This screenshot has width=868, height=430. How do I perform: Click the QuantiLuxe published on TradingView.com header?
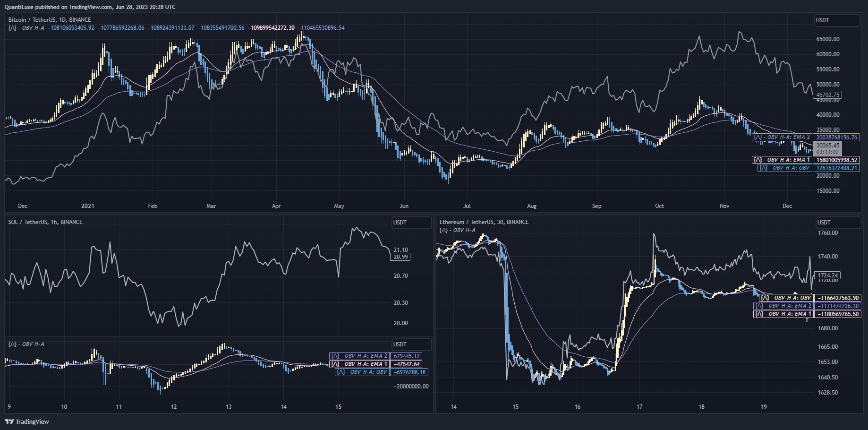click(x=90, y=7)
